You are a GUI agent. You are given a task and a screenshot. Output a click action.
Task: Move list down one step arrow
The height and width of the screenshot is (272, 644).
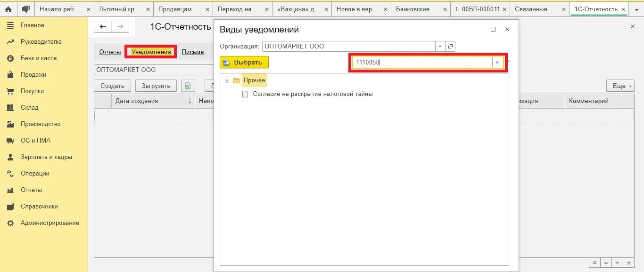coord(618,263)
